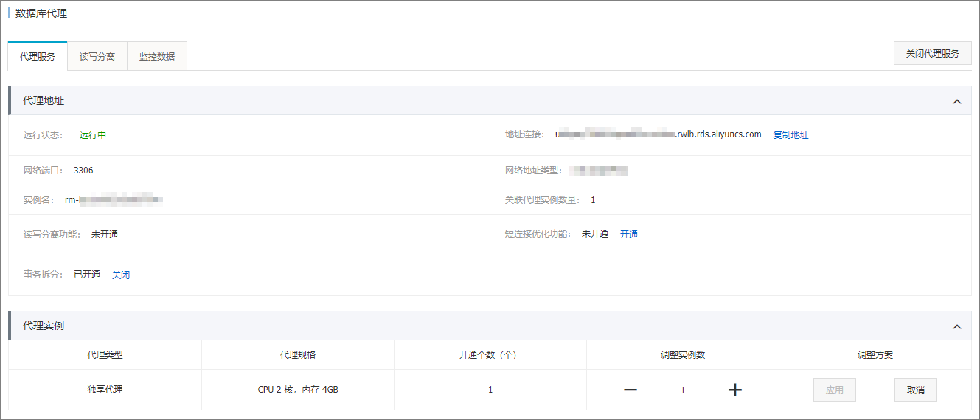Select the adjusted instance count value field
Viewport: 980px width, 420px height.
683,390
